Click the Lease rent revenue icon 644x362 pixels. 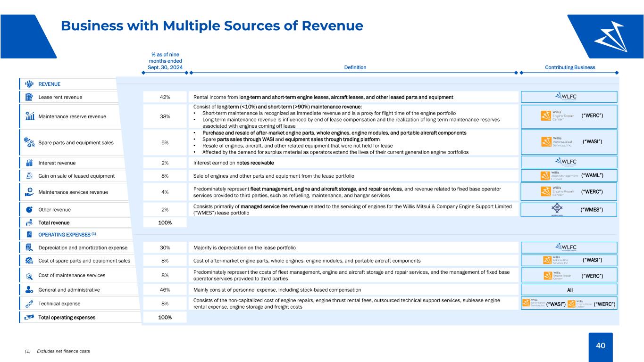click(x=30, y=97)
